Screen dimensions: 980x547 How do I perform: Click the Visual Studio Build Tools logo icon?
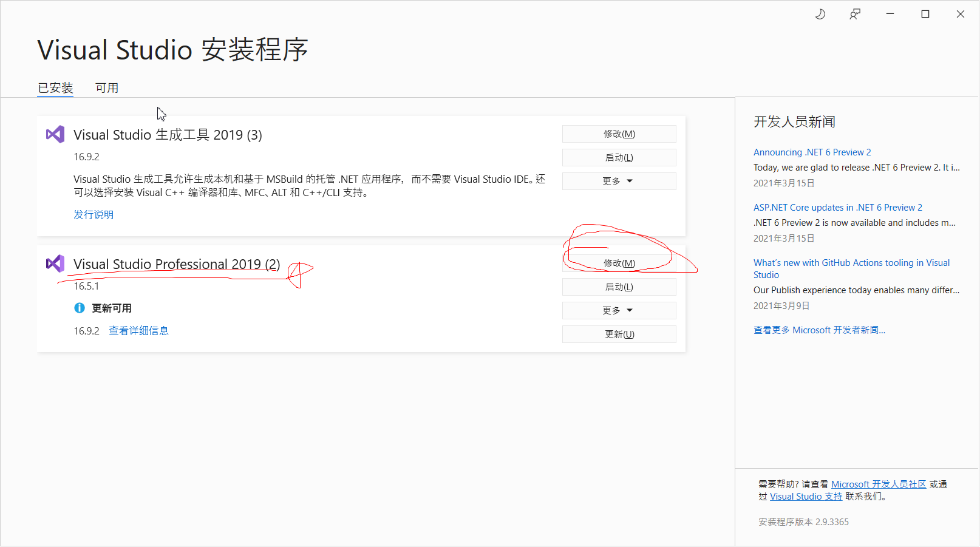[55, 134]
